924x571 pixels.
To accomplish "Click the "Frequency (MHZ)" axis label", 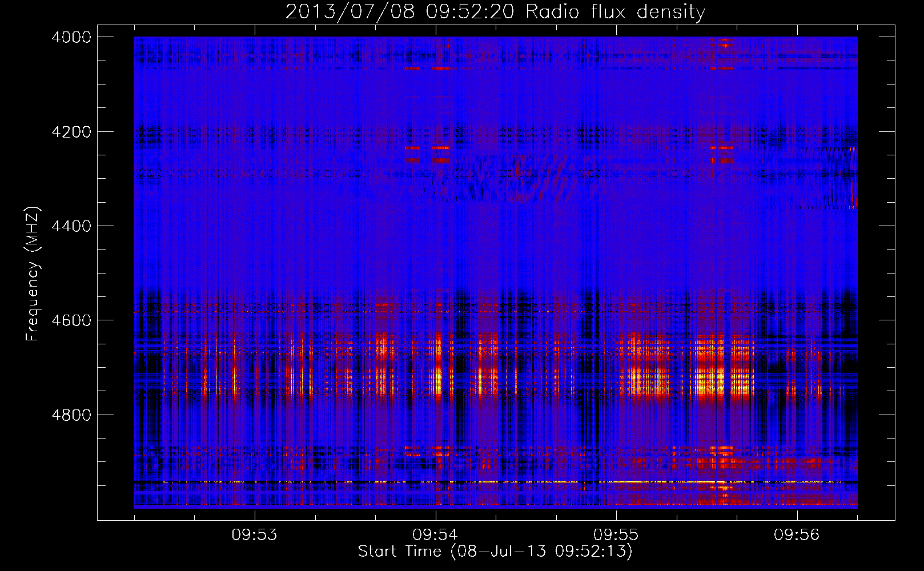I will tap(33, 274).
